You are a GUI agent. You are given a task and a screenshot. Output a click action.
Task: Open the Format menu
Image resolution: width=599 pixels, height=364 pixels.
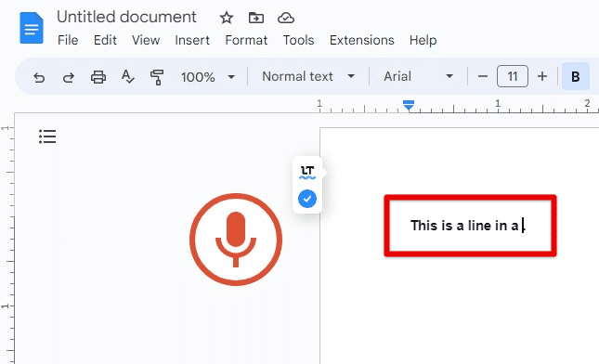point(246,40)
